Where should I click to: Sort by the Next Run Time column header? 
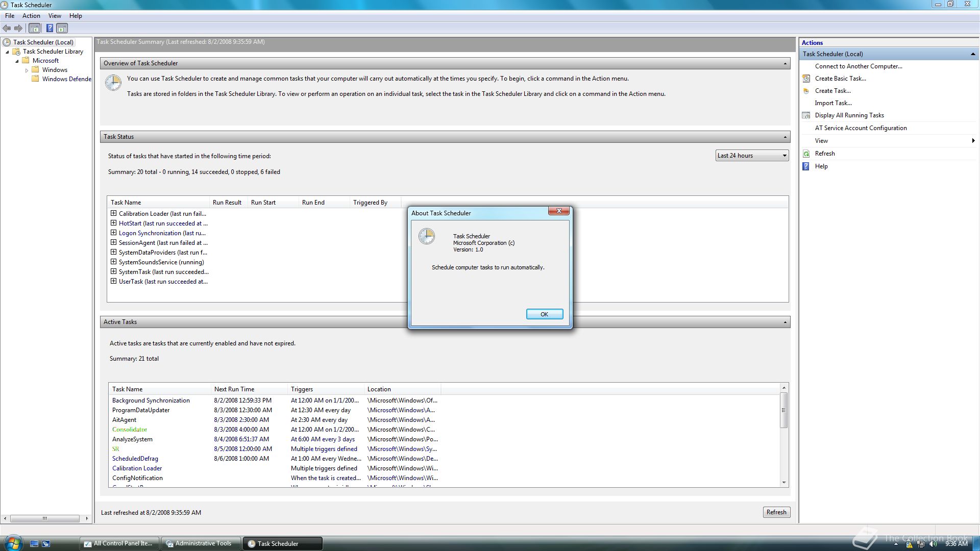[x=249, y=389]
